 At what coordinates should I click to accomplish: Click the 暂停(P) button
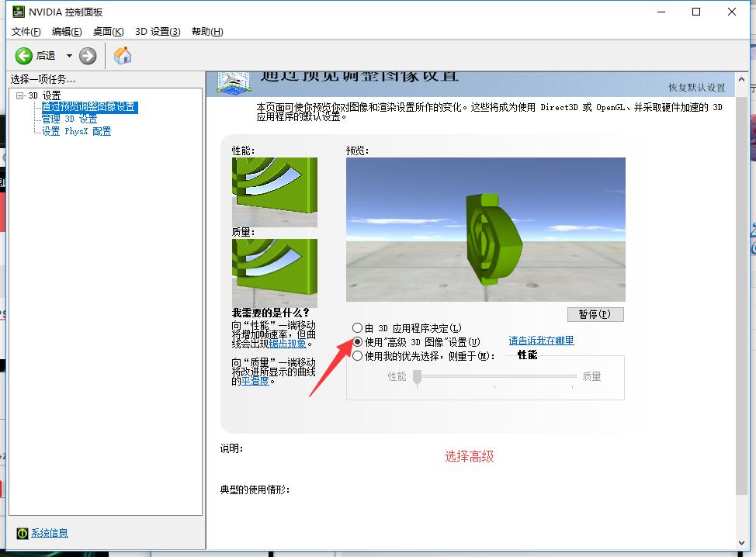click(595, 315)
